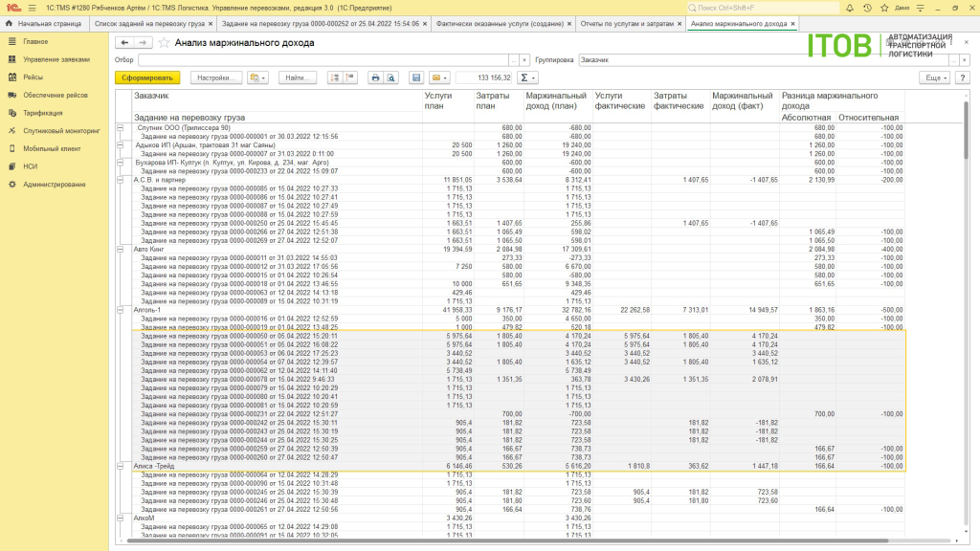Switch to Отчеты по услугам и затратам tab
This screenshot has height=551, width=980.
point(627,24)
